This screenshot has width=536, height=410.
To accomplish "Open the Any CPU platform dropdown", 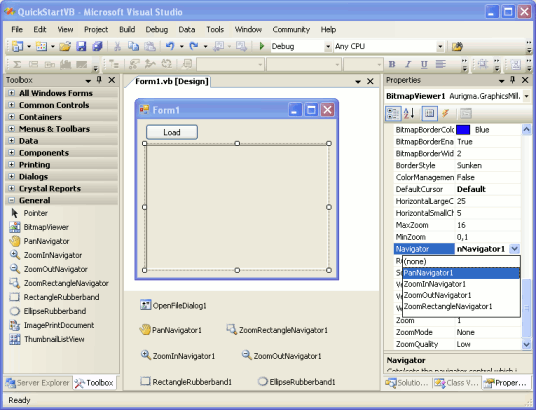I will [440, 46].
